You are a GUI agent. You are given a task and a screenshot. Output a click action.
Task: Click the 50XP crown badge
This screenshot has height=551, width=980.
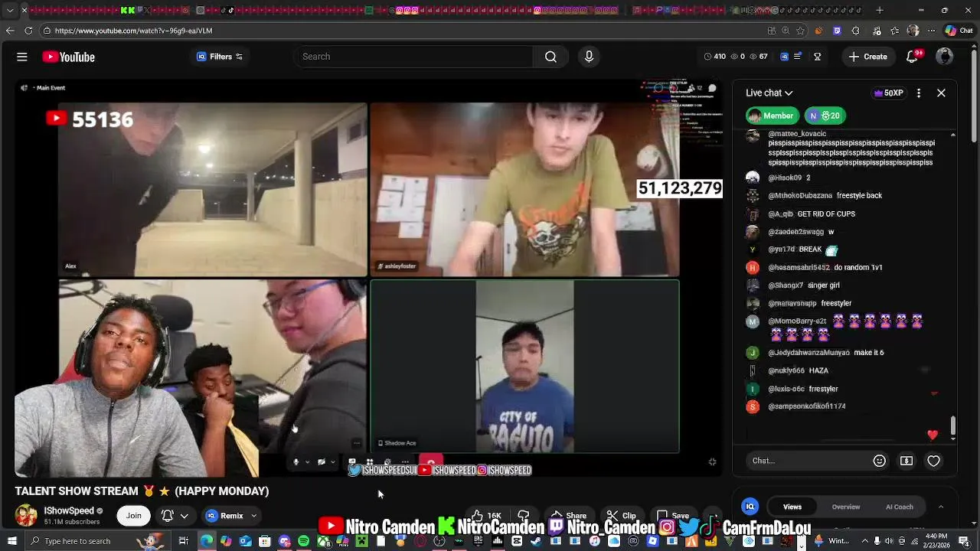888,93
